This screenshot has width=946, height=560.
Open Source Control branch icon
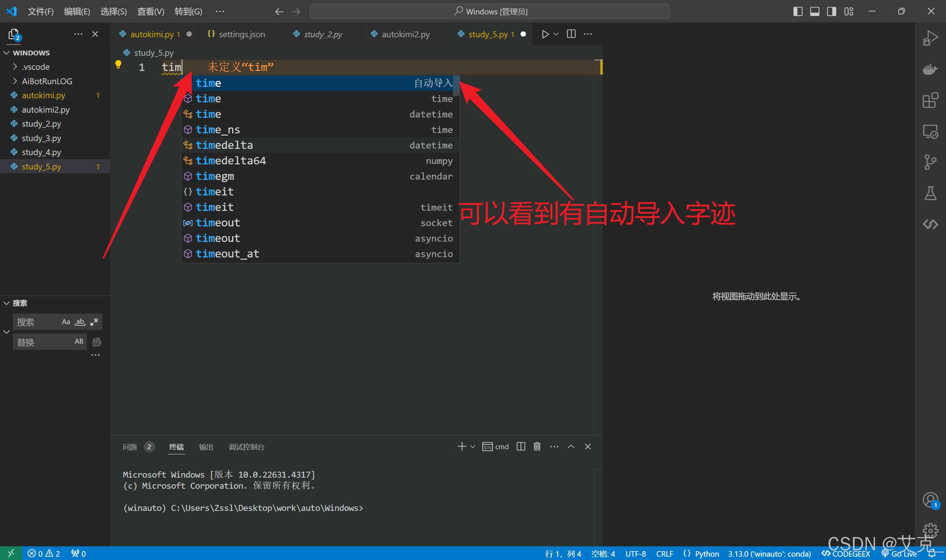point(930,162)
